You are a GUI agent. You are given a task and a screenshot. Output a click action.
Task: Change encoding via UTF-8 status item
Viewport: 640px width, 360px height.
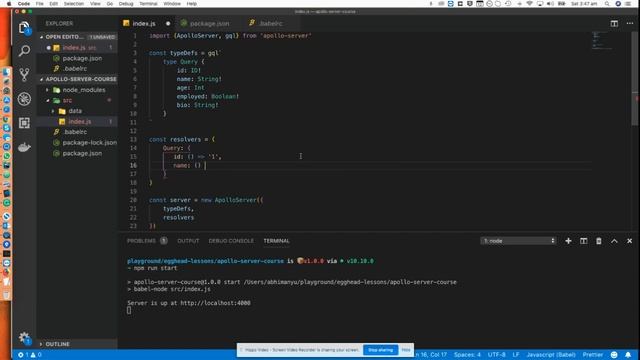(497, 355)
